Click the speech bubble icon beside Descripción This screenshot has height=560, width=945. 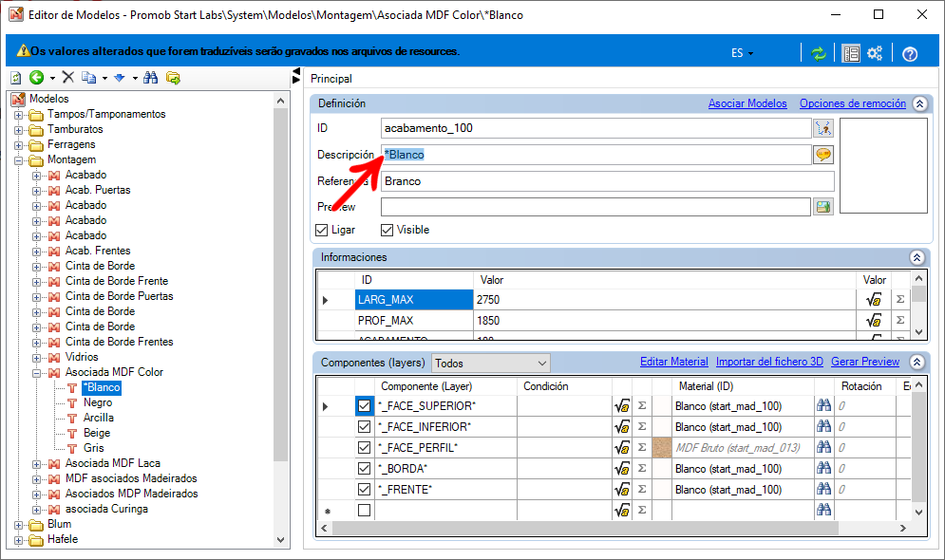coord(823,155)
